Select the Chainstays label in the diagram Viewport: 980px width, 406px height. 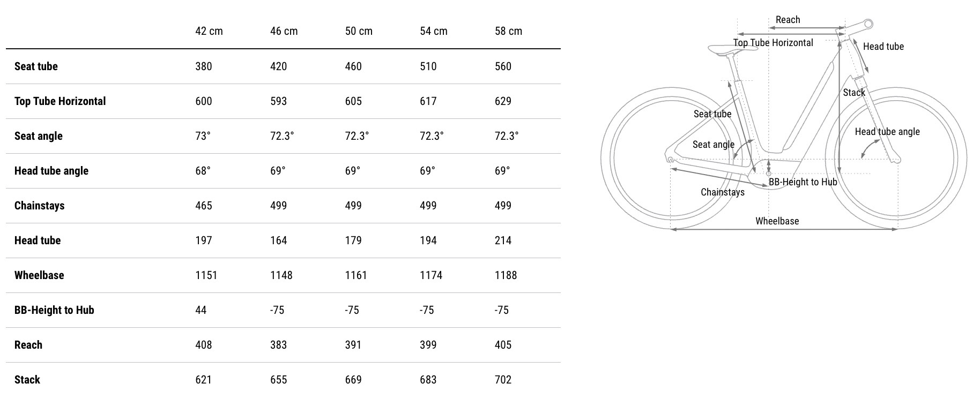722,192
